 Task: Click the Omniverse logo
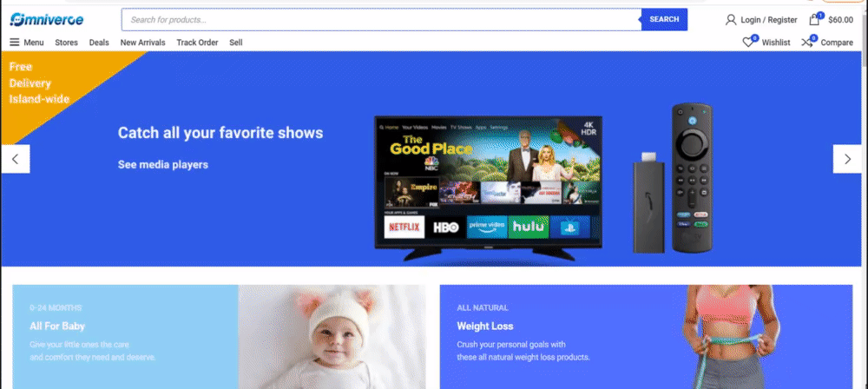point(47,20)
